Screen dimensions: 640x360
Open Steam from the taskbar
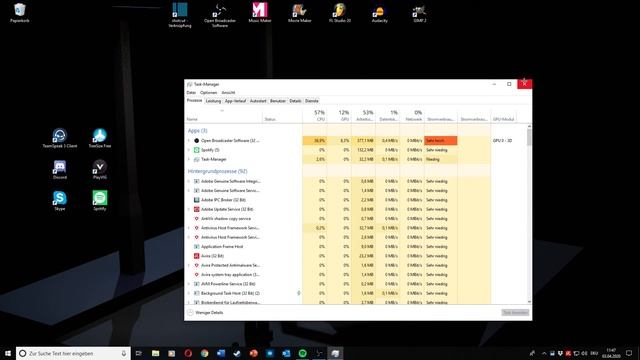click(x=237, y=353)
